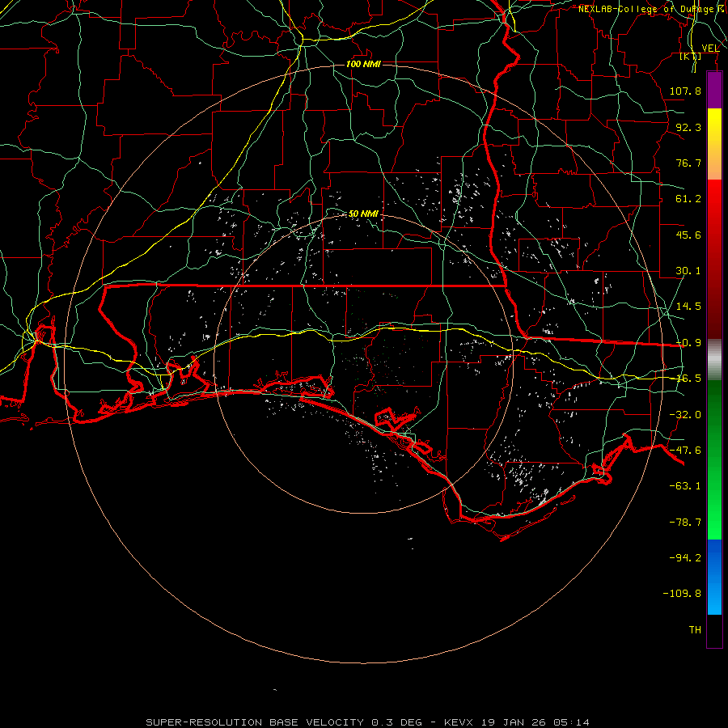
Task: Click the blue segment of velocity color bar
Action: (x=714, y=577)
